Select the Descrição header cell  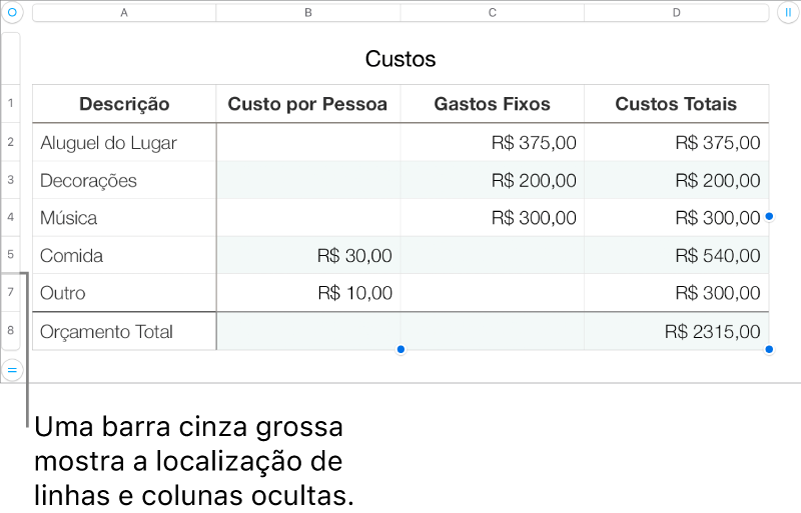pos(124,104)
